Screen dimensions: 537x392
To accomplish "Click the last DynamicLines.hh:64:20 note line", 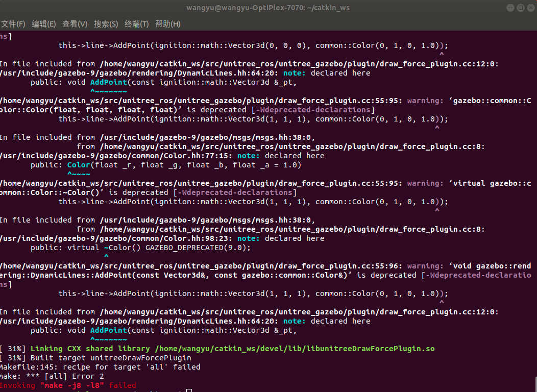I will point(185,321).
